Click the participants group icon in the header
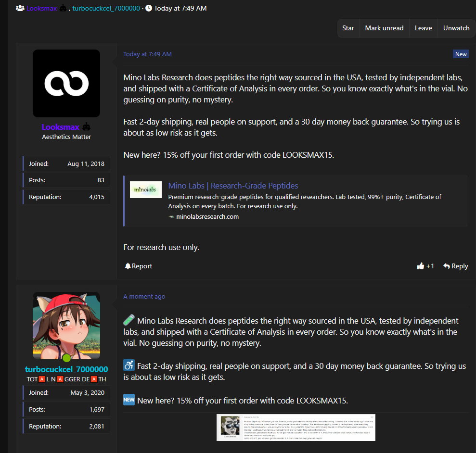The image size is (476, 453). (20, 8)
